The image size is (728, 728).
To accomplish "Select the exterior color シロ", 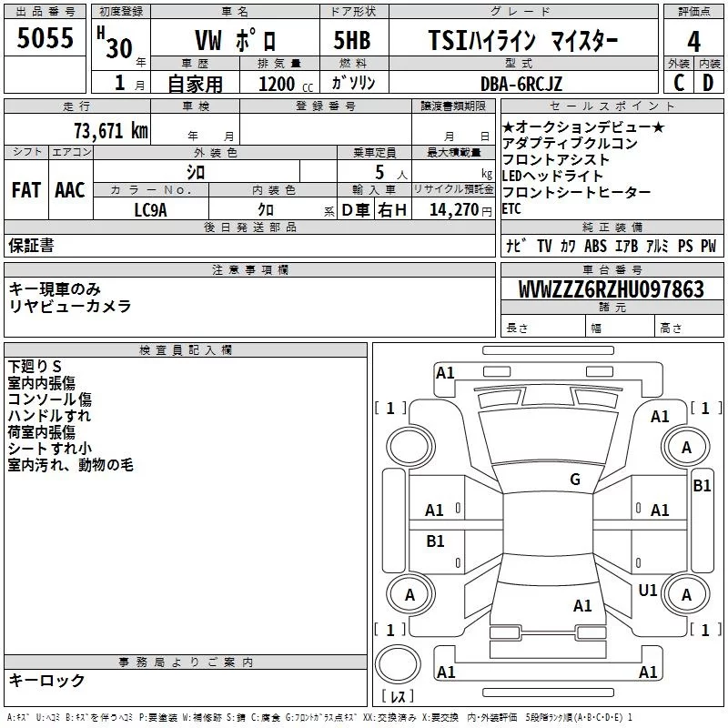I will (196, 172).
